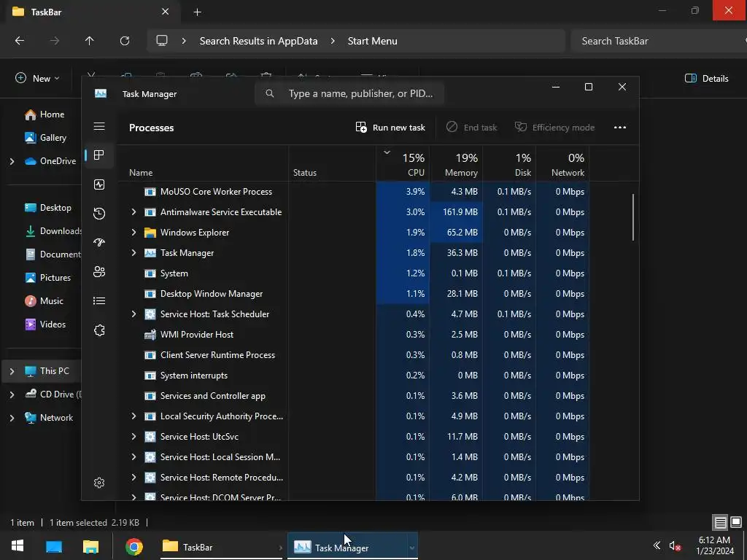The image size is (747, 560).
Task: Expand OneDrive in File Explorer sidebar
Action: coord(12,161)
